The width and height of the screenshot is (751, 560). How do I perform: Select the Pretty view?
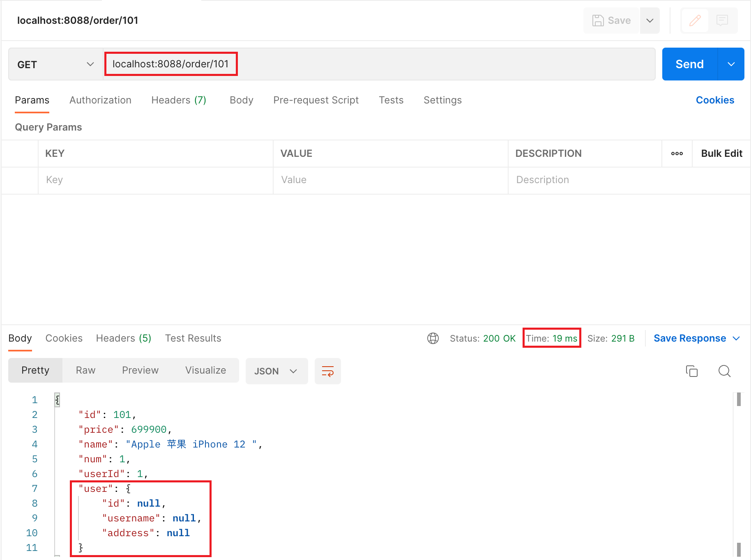click(35, 370)
